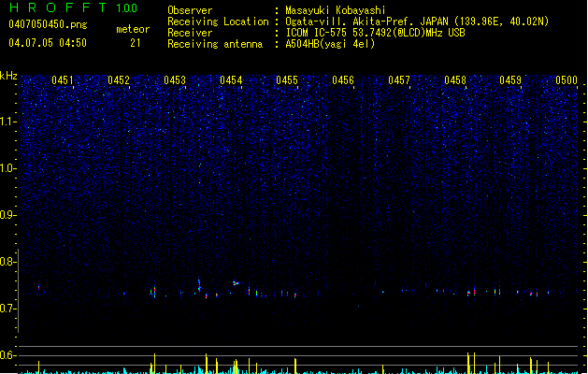The image size is (588, 374).
Task: Click the 0500 time marker
Action: 566,80
